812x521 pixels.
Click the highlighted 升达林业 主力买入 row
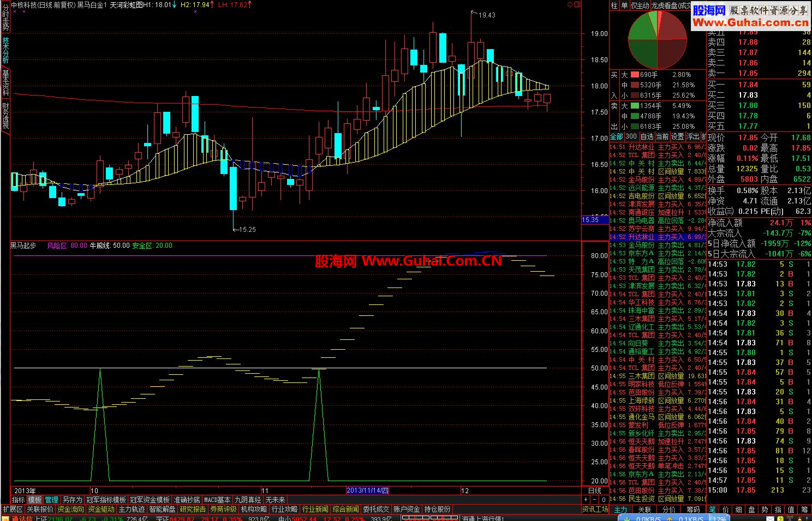(x=658, y=237)
